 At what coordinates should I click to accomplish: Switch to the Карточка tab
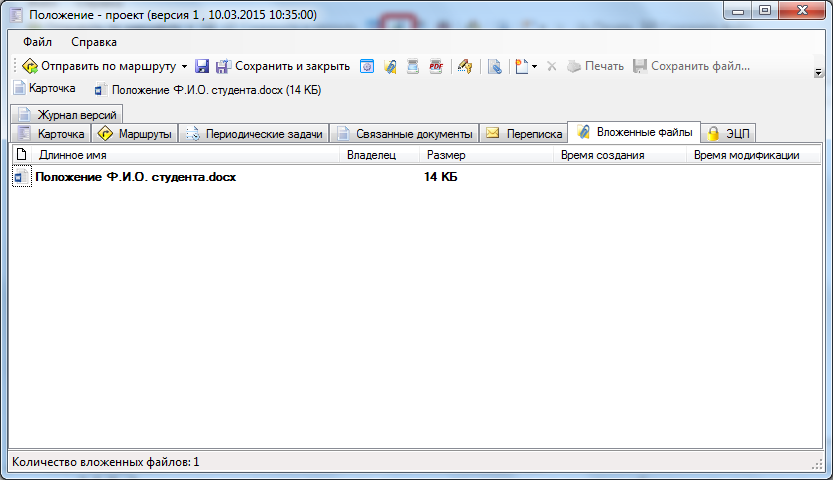[x=51, y=134]
